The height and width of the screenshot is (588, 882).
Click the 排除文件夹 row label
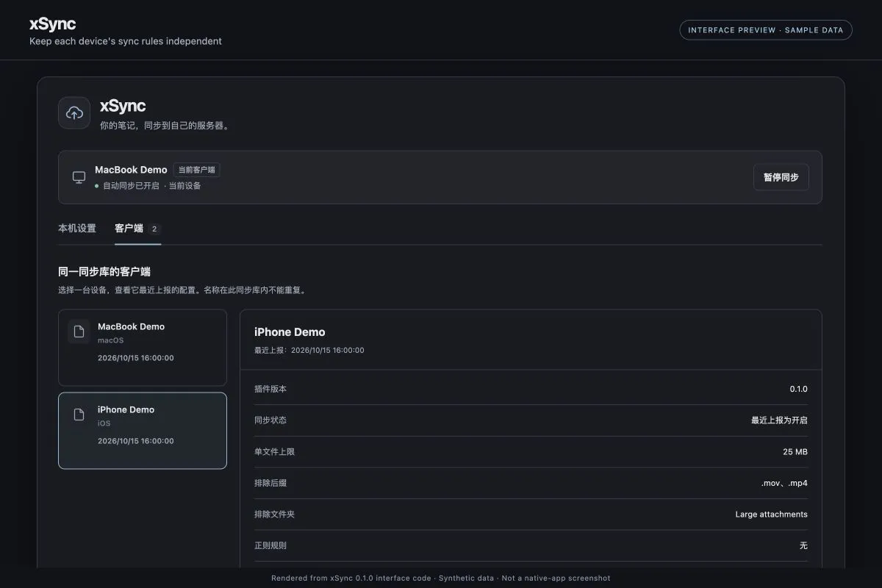[x=274, y=514]
